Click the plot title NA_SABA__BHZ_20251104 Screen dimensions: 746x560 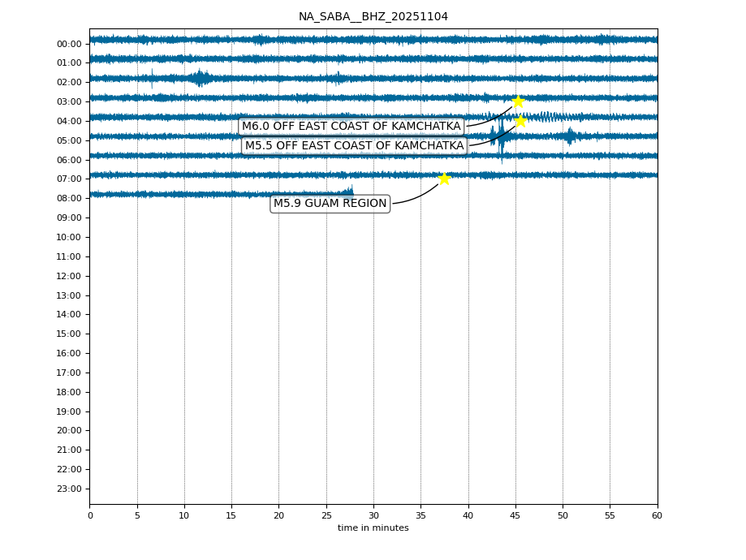373,17
